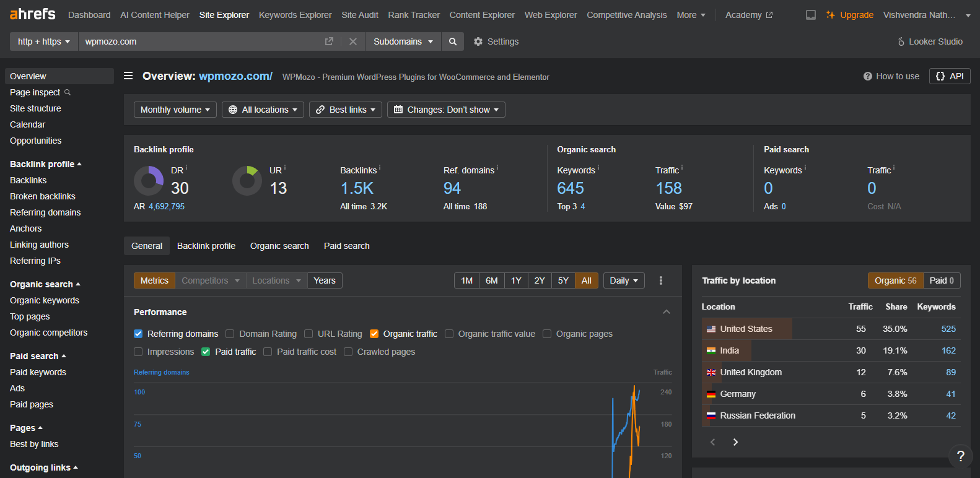Select the Paid 0 traffic tab
This screenshot has height=478, width=980.
pyautogui.click(x=942, y=280)
